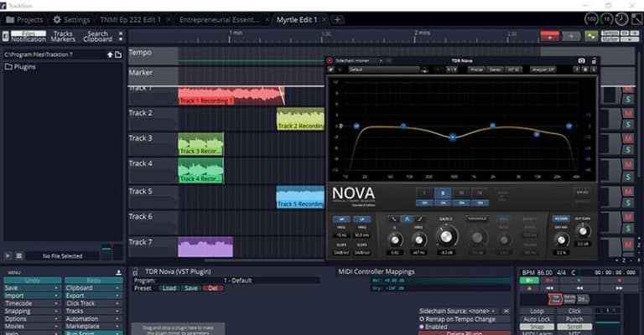Switch to the Settings tab
This screenshot has height=335, width=644.
click(71, 19)
